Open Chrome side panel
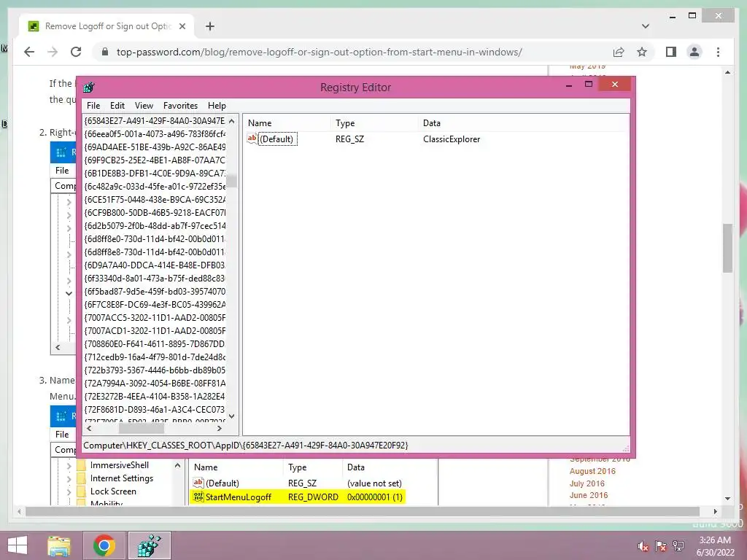 coord(671,52)
